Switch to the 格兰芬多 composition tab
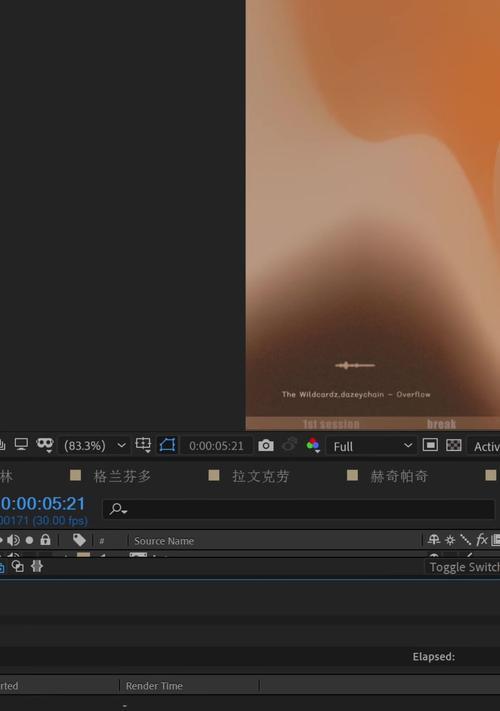Screen dimensions: 500x711 pos(122,476)
